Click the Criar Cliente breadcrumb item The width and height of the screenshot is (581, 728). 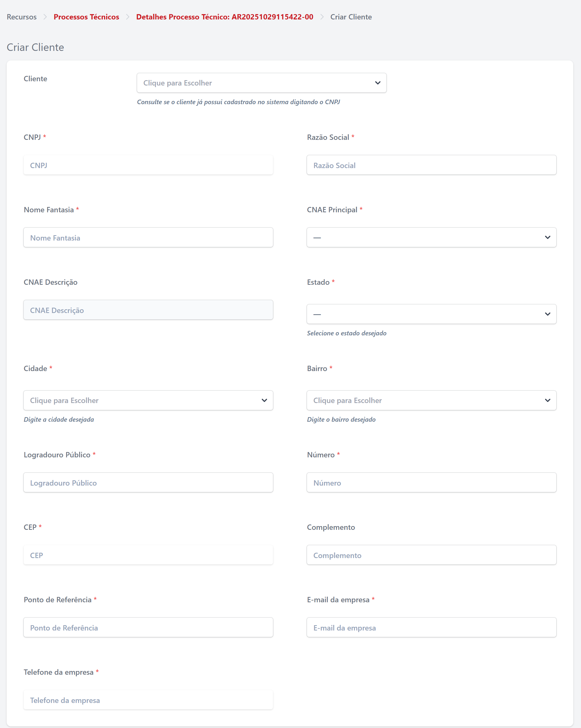click(x=351, y=17)
